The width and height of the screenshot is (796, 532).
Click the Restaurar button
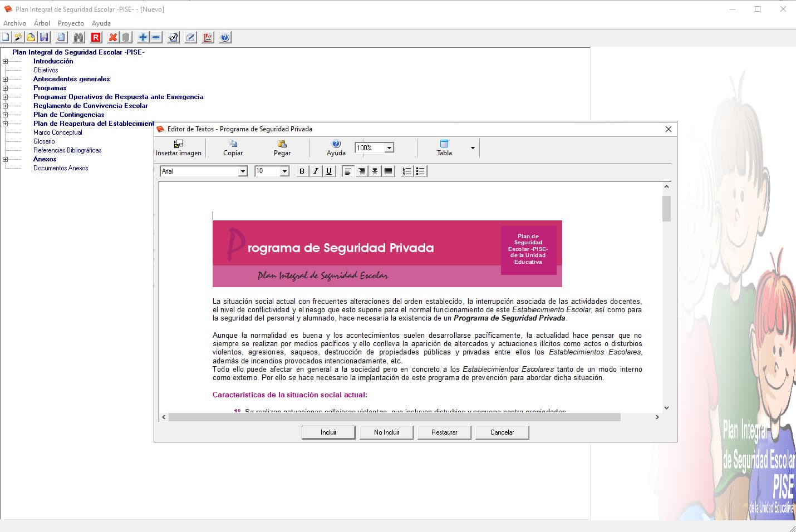click(x=444, y=432)
